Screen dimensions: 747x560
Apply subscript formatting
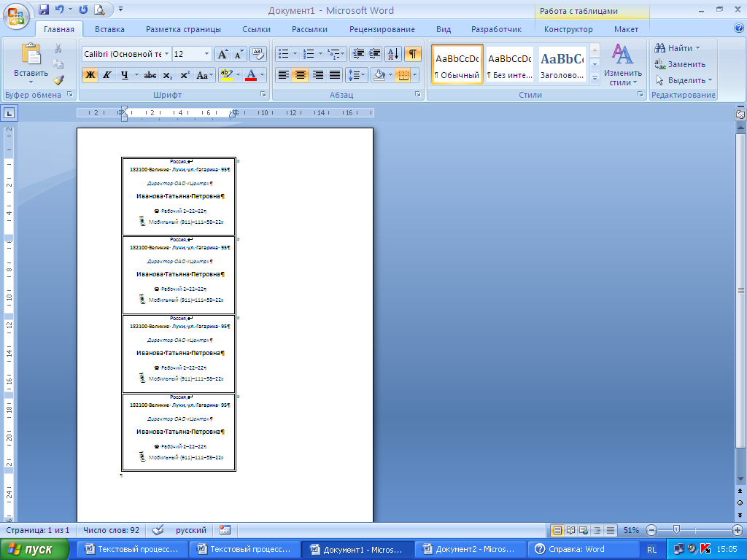[x=167, y=75]
